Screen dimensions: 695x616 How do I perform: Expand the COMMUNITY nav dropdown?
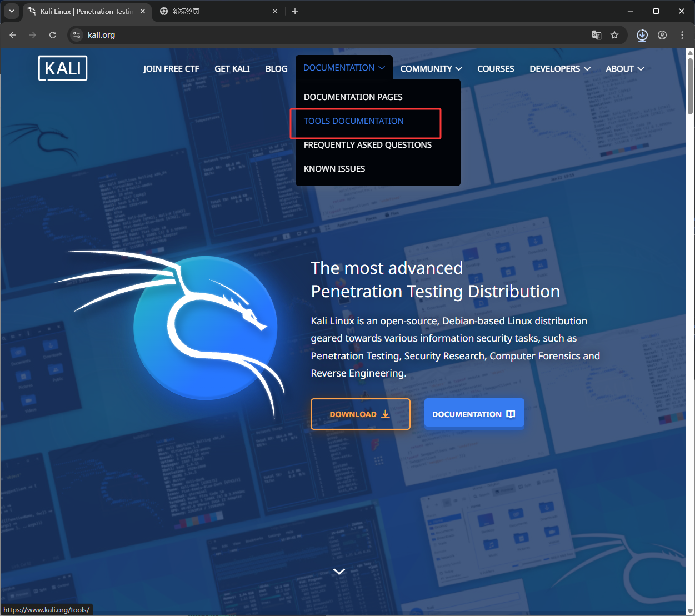click(x=431, y=69)
